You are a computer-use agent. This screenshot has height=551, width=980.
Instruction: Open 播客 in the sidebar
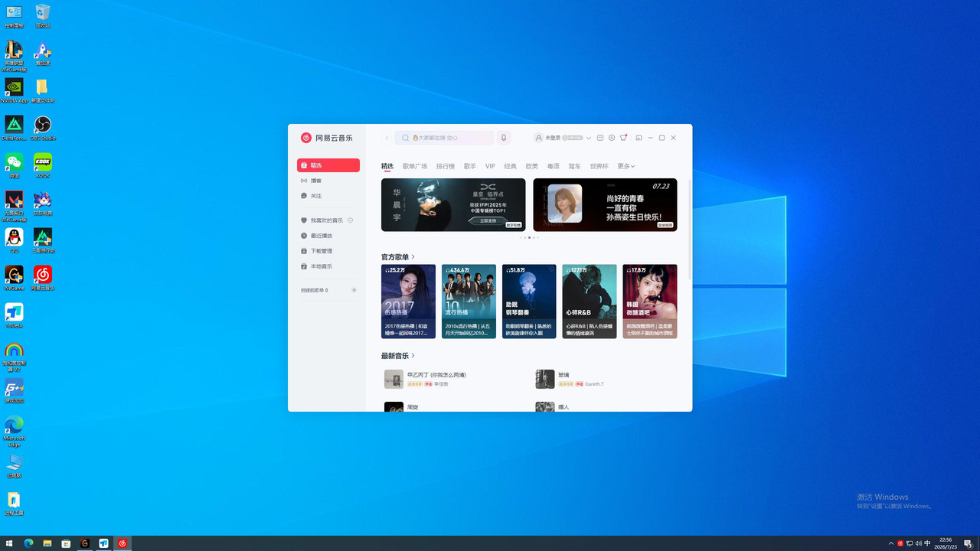click(x=328, y=181)
